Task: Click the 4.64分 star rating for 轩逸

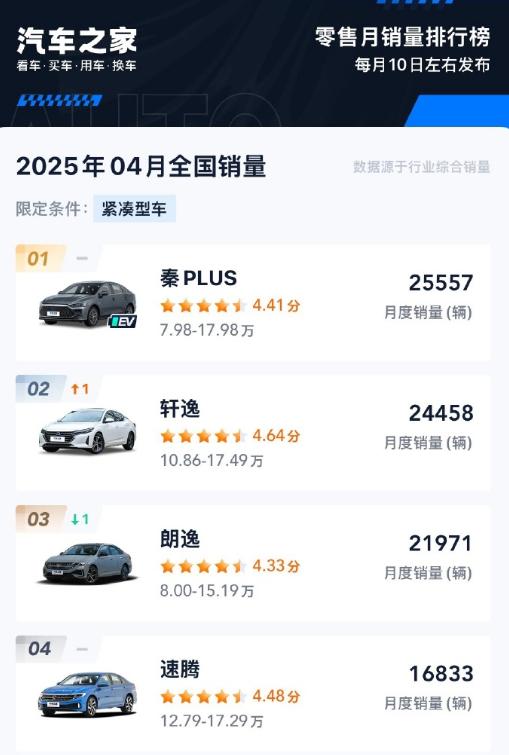Action: (230, 436)
